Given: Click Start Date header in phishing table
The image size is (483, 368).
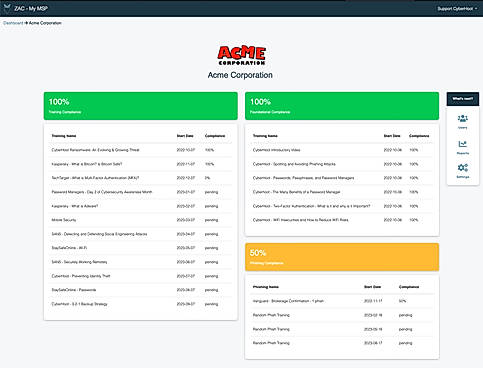Looking at the screenshot, I should point(372,287).
